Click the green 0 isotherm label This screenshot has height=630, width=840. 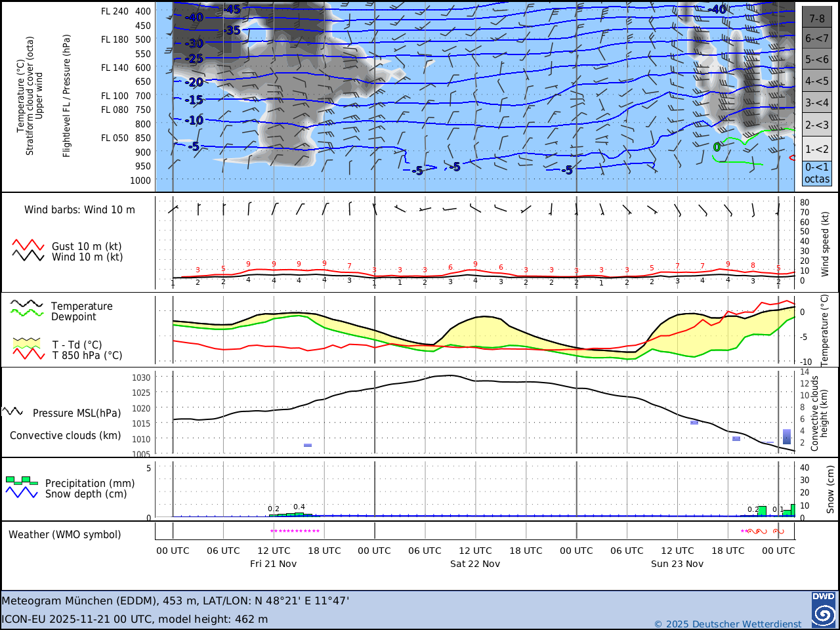[717, 147]
